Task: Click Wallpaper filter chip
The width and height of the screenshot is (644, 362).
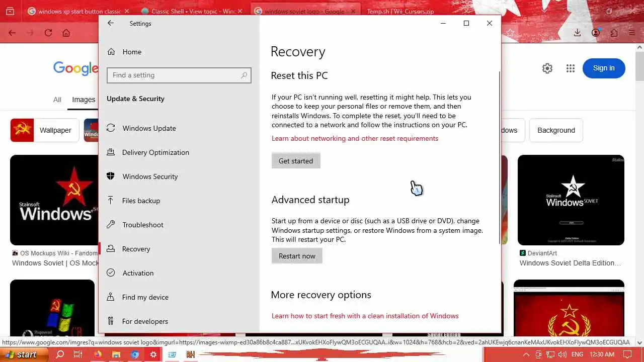Action: click(44, 130)
